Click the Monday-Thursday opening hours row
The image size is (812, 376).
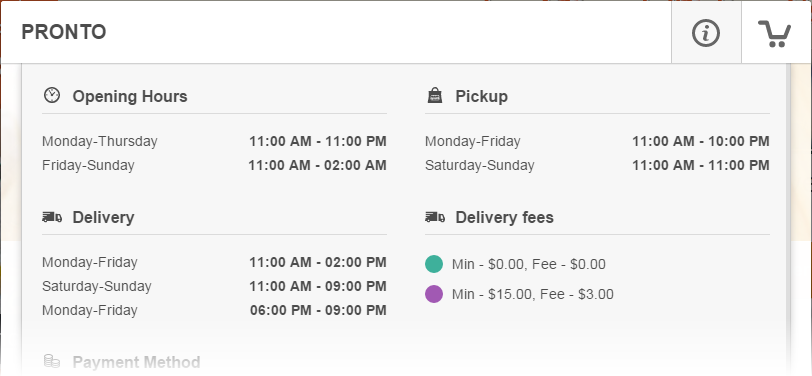[x=214, y=141]
